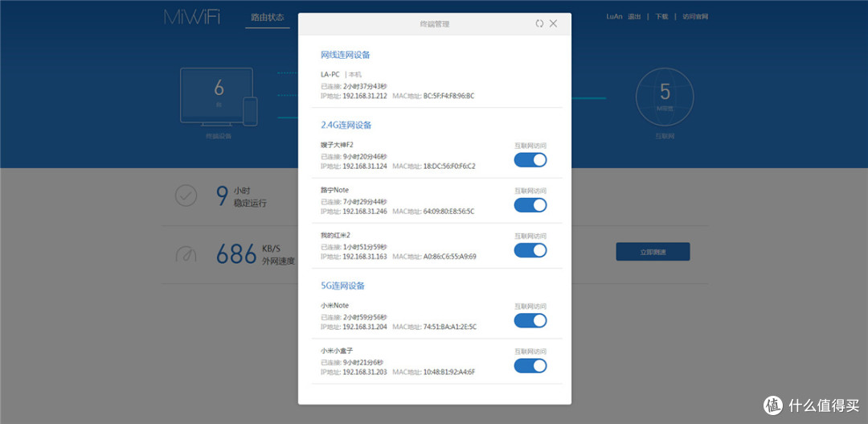Click IP address 192.168.31.203

pyautogui.click(x=365, y=372)
